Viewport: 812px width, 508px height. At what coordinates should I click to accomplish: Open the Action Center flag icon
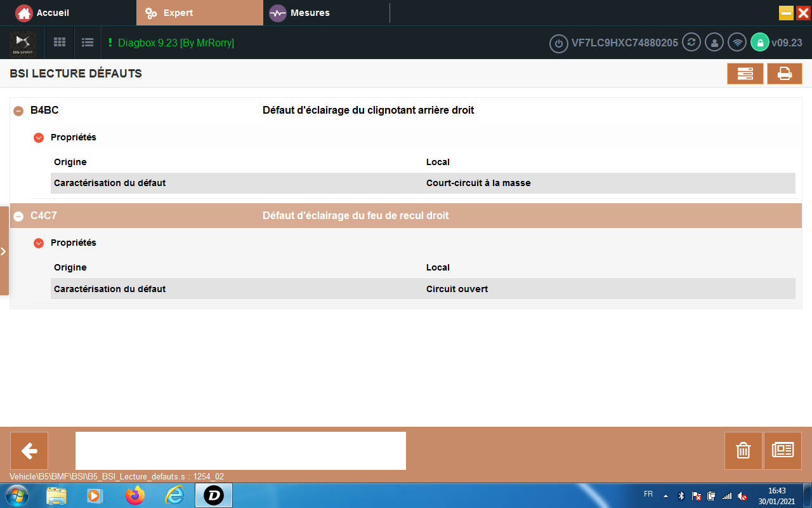(x=696, y=496)
